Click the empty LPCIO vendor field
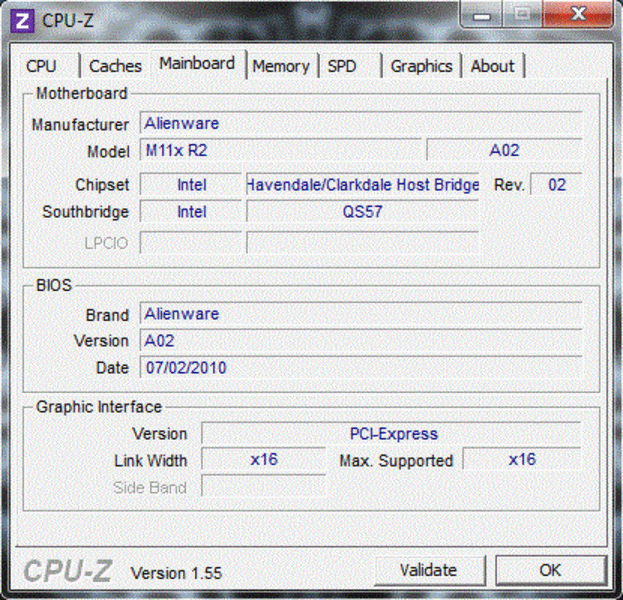The height and width of the screenshot is (600, 623). 191,242
